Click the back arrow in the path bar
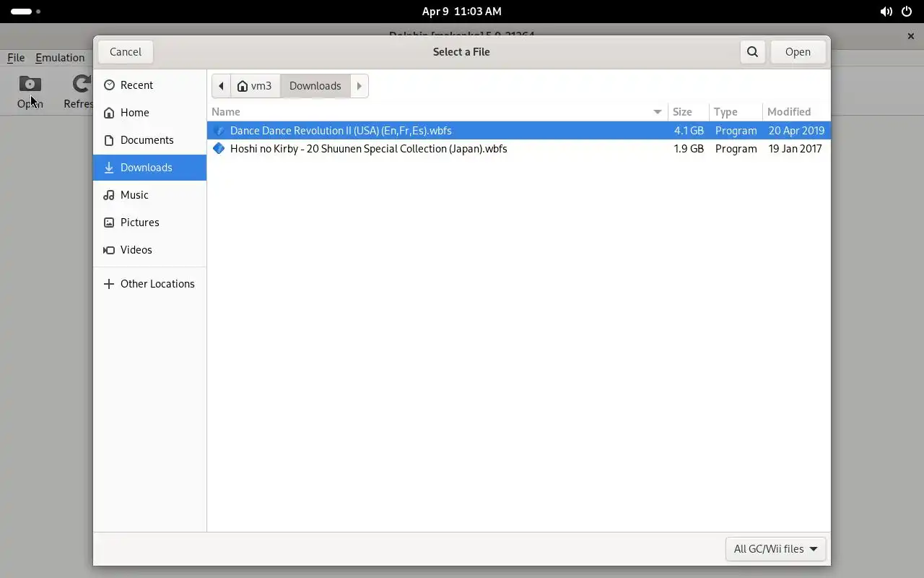The height and width of the screenshot is (578, 924). (222, 86)
